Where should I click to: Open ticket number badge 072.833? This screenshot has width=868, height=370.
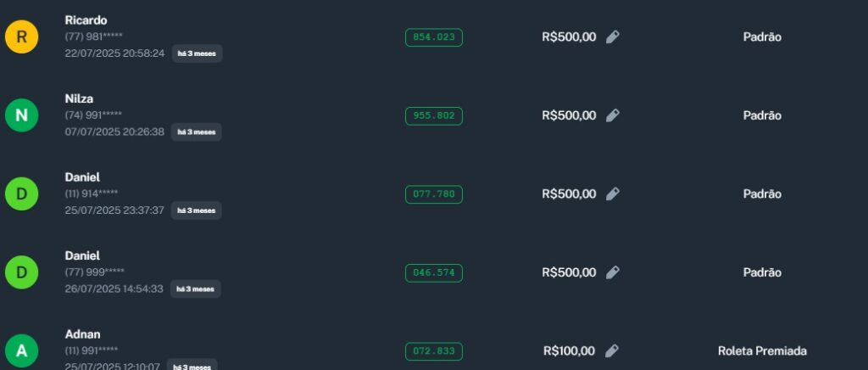(x=434, y=351)
